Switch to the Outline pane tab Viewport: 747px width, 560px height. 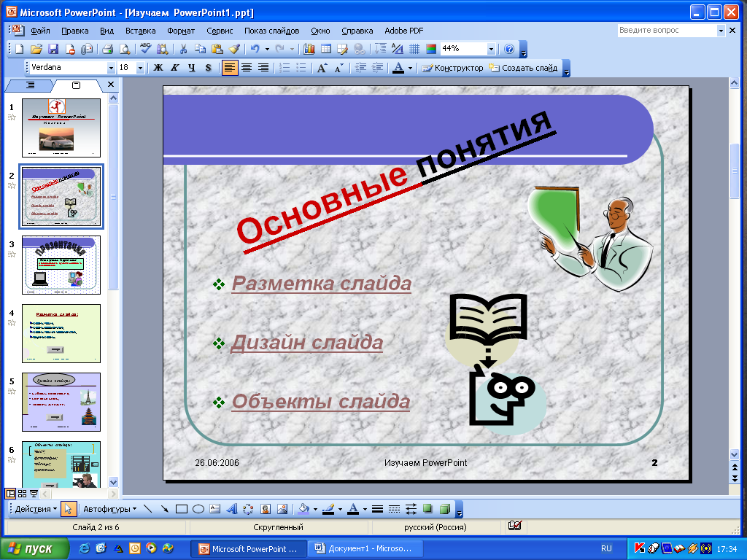(30, 85)
